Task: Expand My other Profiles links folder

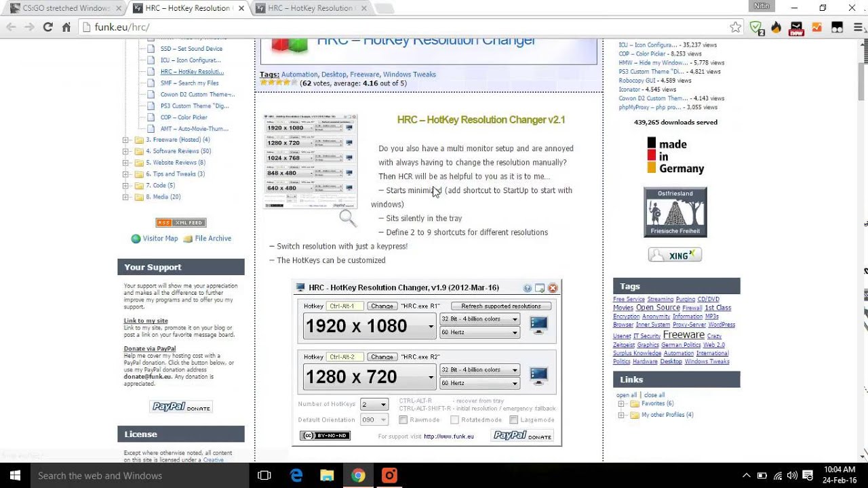Action: coord(620,415)
